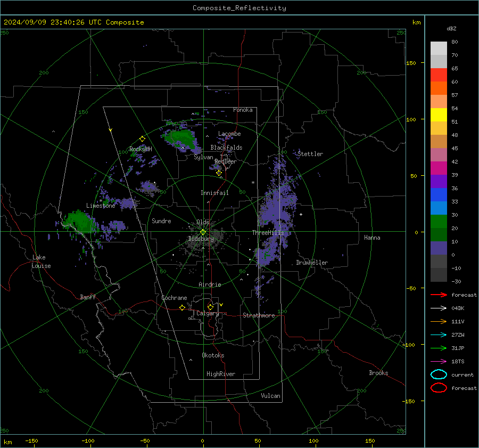Click the Limestone label
The width and height of the screenshot is (479, 448).
101,206
